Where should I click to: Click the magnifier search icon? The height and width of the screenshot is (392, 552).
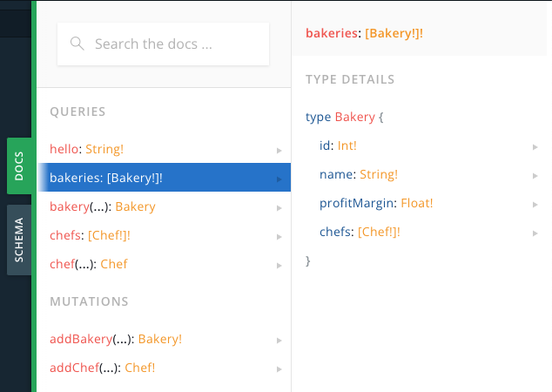[77, 44]
